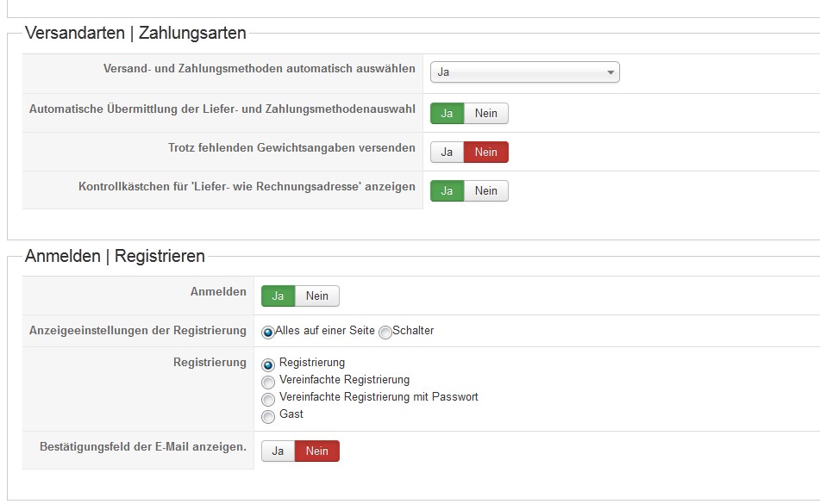Screen dimensions: 820x504
Task: Pick the plain 'Registrierung' radio button
Action: pyautogui.click(x=268, y=364)
